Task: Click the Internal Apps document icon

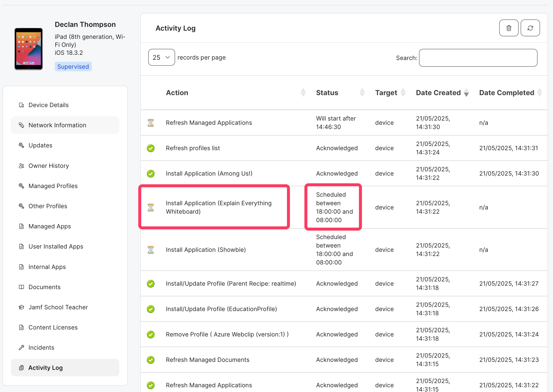Action: pyautogui.click(x=21, y=267)
